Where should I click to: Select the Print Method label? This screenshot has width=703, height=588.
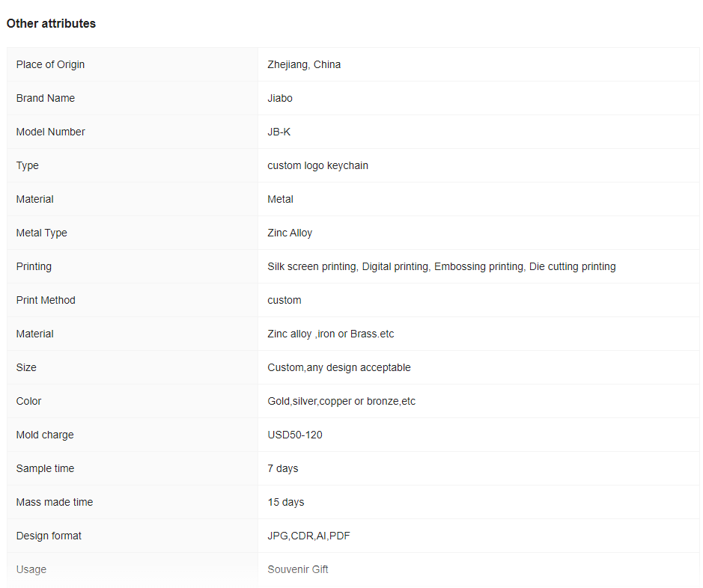[46, 300]
